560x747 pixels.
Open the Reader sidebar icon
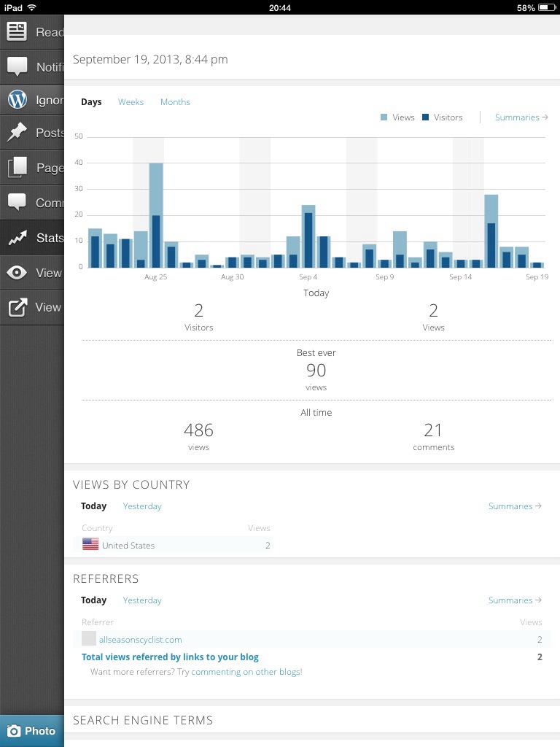click(17, 31)
